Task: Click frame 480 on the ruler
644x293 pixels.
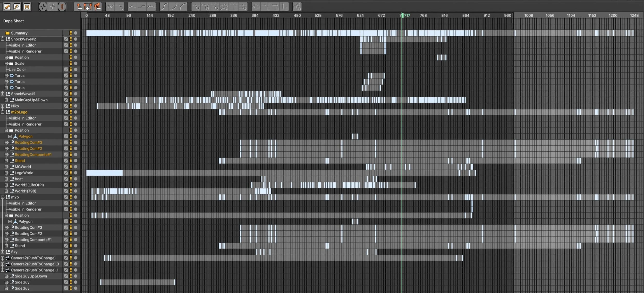Action: 297,15
